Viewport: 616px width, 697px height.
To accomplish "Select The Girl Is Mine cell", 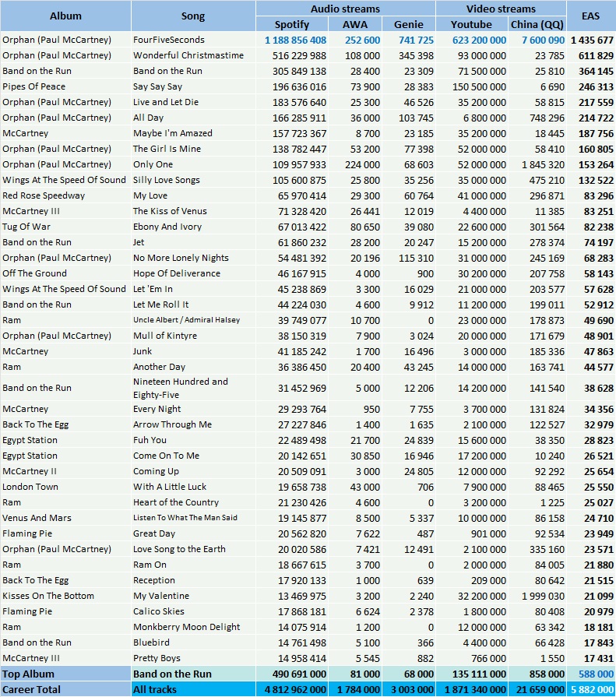I will click(193, 149).
